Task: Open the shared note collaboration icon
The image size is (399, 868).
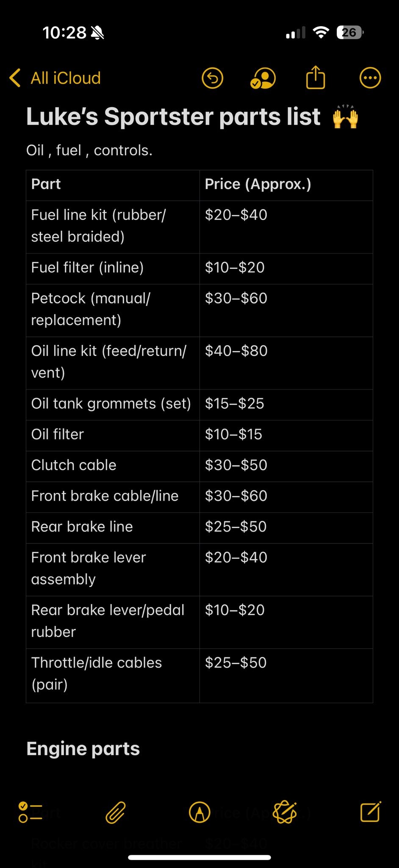Action: pos(263,78)
